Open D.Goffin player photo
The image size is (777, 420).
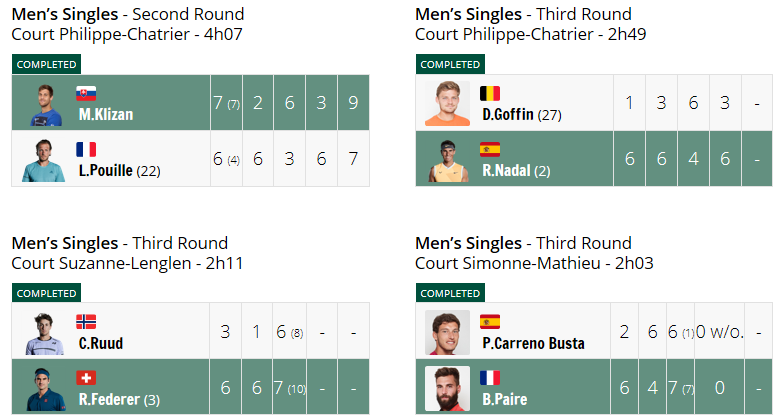[447, 104]
